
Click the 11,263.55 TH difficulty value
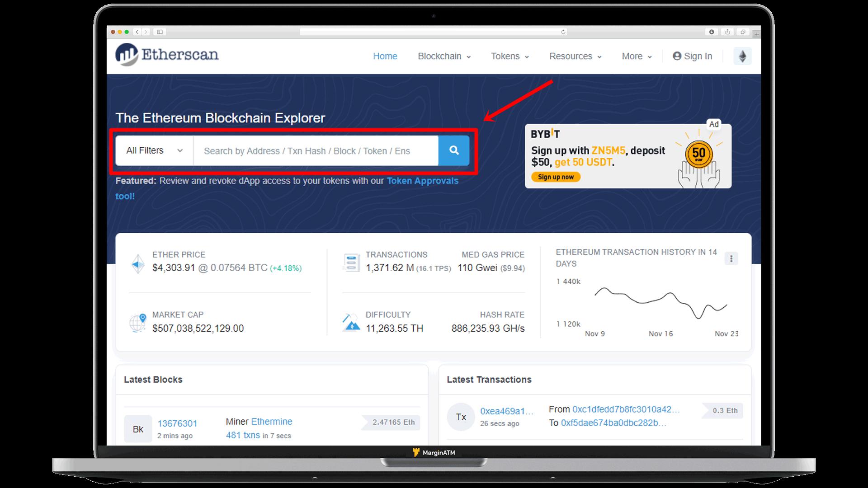[395, 328]
